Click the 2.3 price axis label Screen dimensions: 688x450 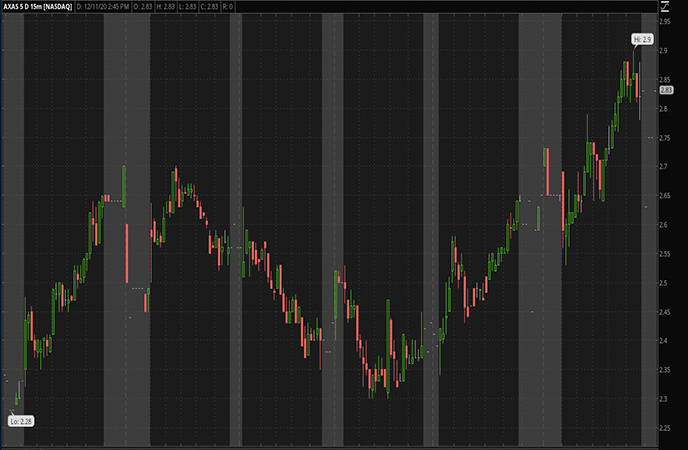663,399
